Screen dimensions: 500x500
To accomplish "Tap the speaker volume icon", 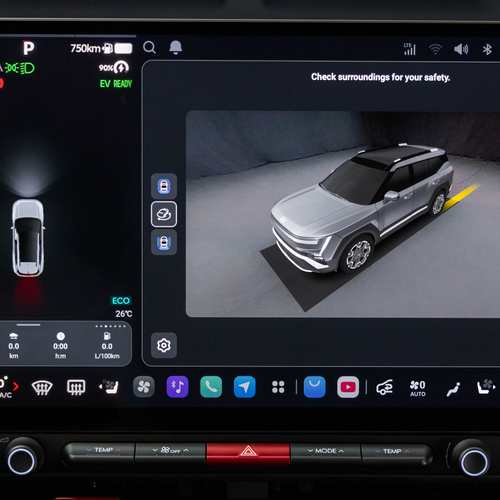I will (x=461, y=49).
